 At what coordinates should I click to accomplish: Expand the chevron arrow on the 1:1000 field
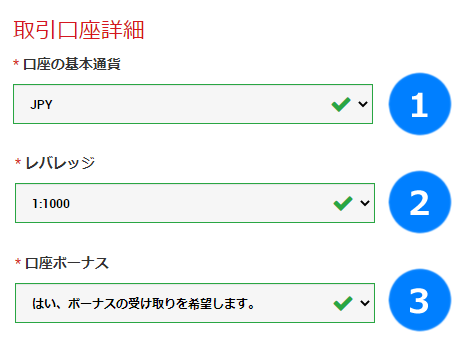click(365, 203)
